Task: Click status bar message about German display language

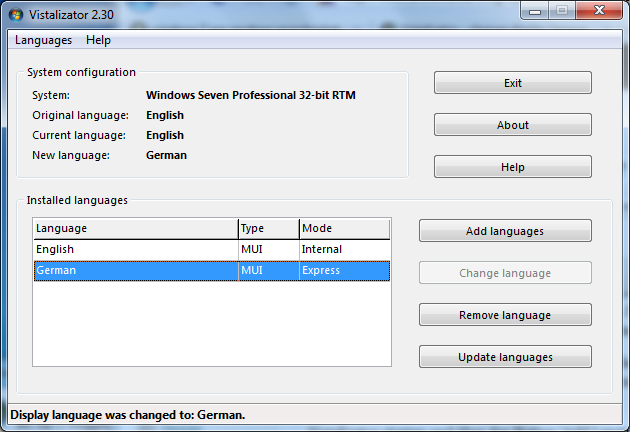Action: (x=128, y=415)
